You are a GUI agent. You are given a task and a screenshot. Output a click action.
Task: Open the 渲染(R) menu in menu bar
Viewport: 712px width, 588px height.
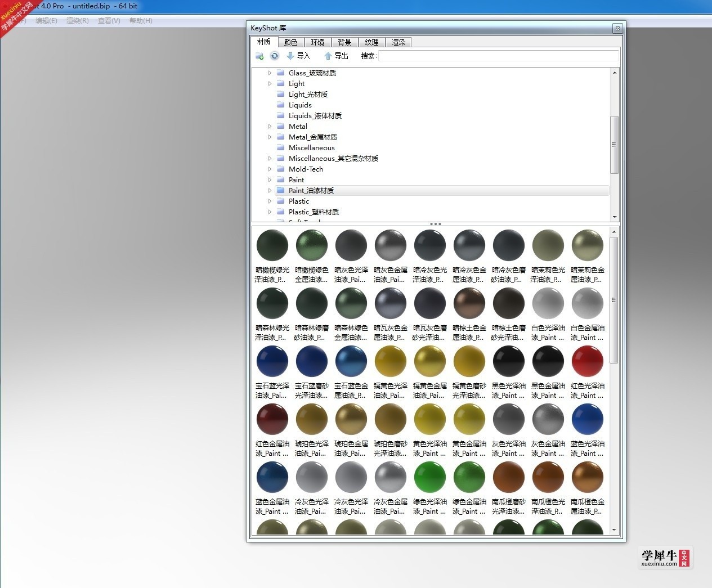78,21
